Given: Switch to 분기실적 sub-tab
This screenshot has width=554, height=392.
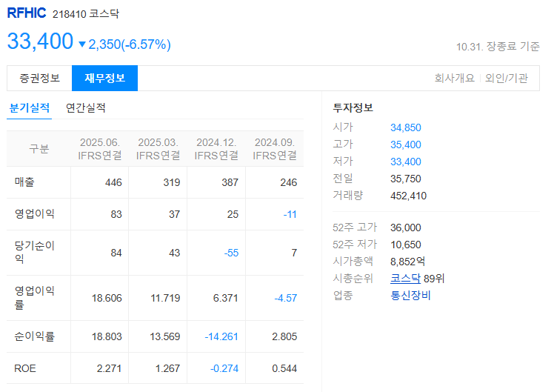Looking at the screenshot, I should tap(30, 107).
